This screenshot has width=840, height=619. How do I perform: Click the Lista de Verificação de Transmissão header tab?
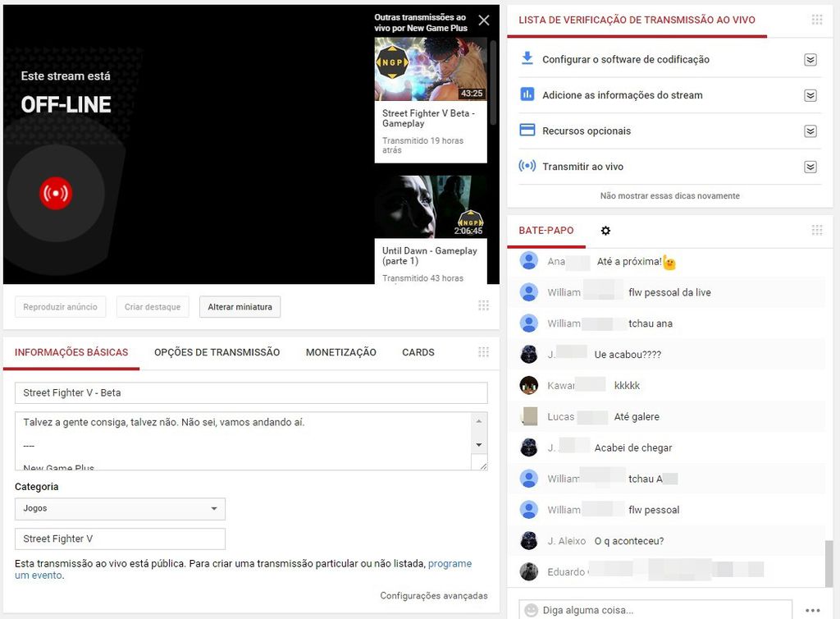pos(637,21)
